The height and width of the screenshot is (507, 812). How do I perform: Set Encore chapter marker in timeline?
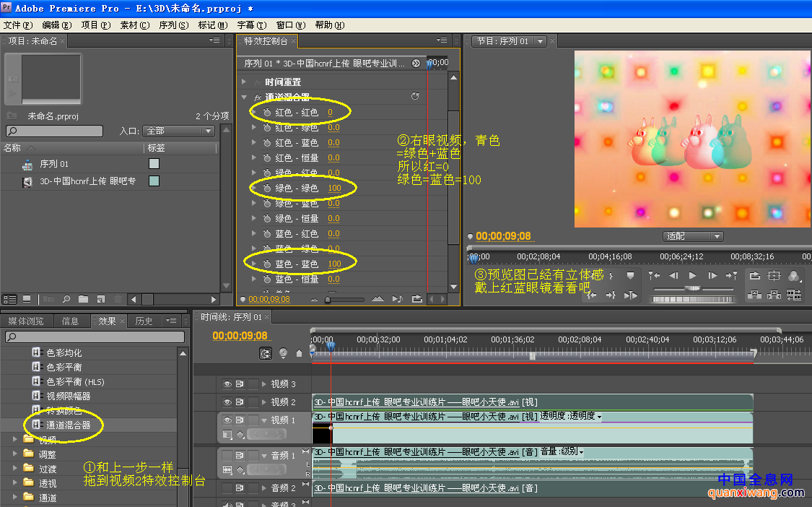coord(283,354)
